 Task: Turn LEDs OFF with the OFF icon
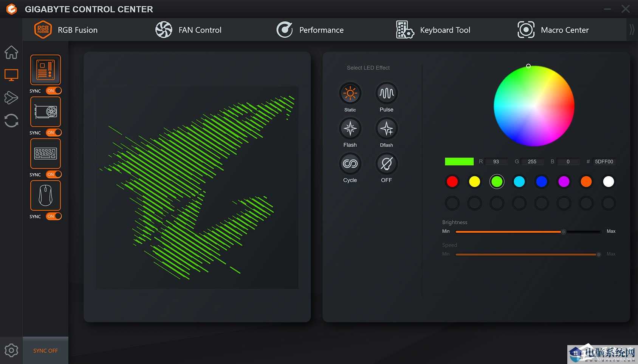(x=386, y=164)
